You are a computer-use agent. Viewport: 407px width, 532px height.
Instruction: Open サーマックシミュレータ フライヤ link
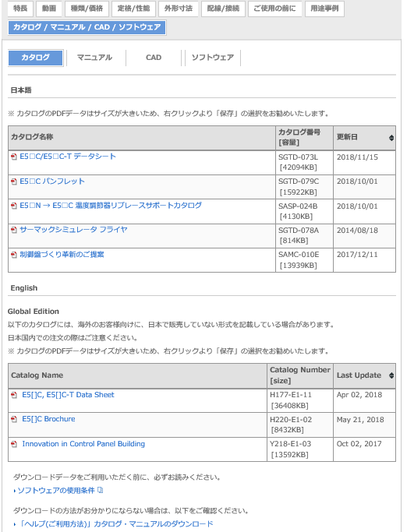tap(73, 230)
